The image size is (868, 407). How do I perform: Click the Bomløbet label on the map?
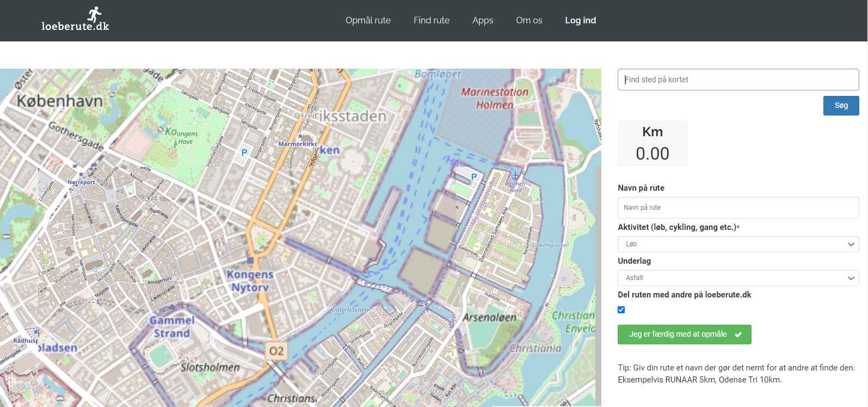coord(438,74)
